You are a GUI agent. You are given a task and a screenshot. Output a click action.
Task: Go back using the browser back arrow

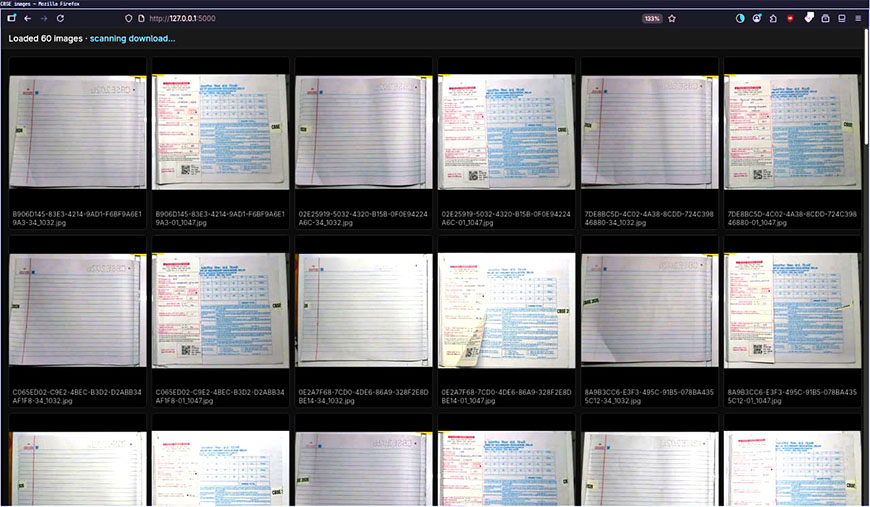(27, 18)
